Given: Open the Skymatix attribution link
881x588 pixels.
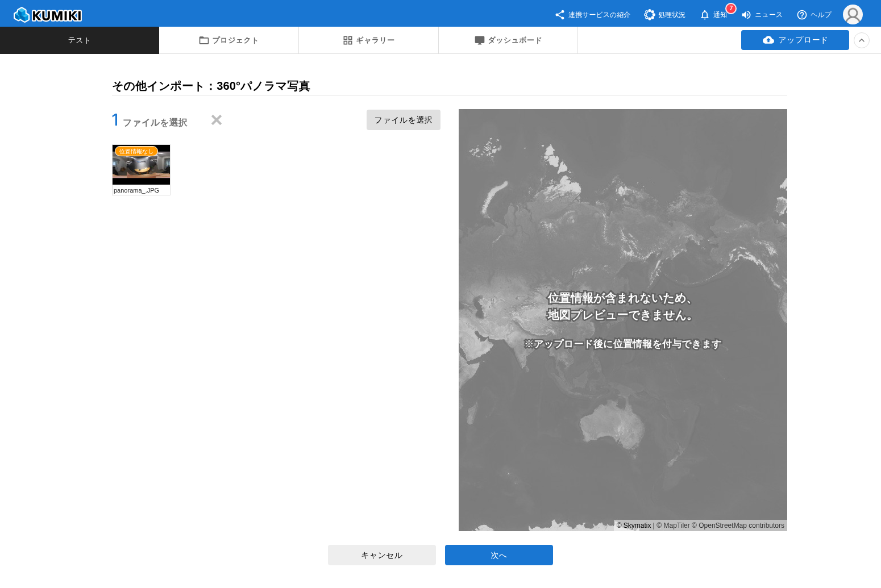Looking at the screenshot, I should (x=637, y=526).
